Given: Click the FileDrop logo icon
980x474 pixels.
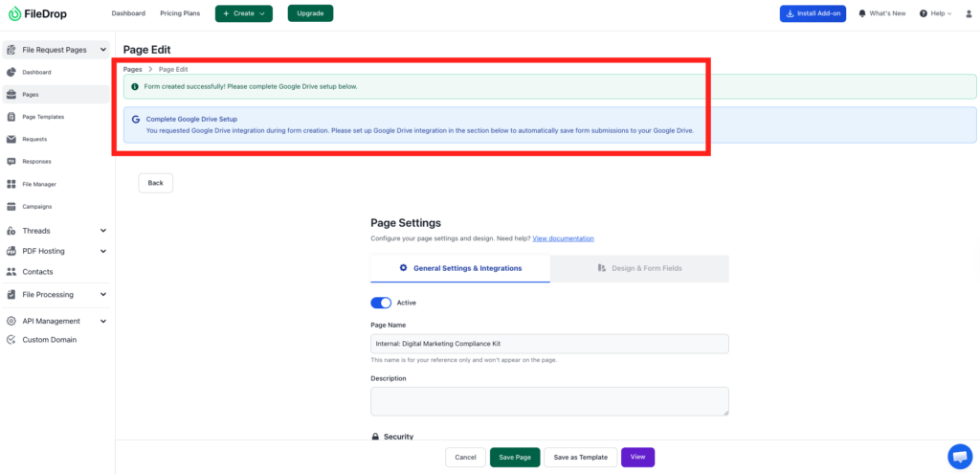Looking at the screenshot, I should [14, 13].
